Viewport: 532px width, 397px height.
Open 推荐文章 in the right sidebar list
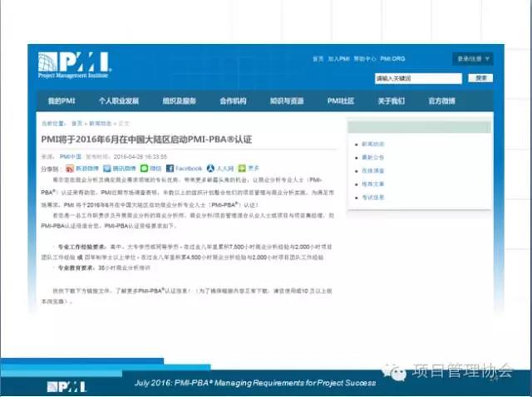(373, 184)
